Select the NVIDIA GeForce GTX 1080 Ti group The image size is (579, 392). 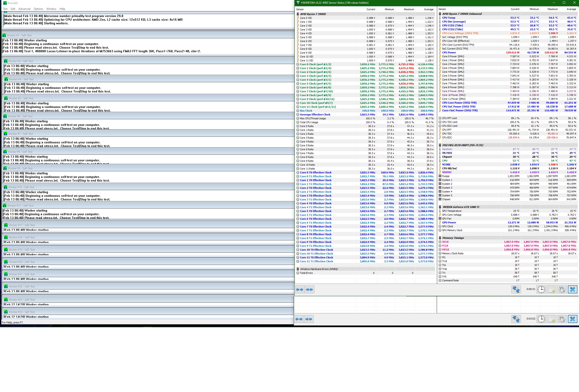(461, 207)
